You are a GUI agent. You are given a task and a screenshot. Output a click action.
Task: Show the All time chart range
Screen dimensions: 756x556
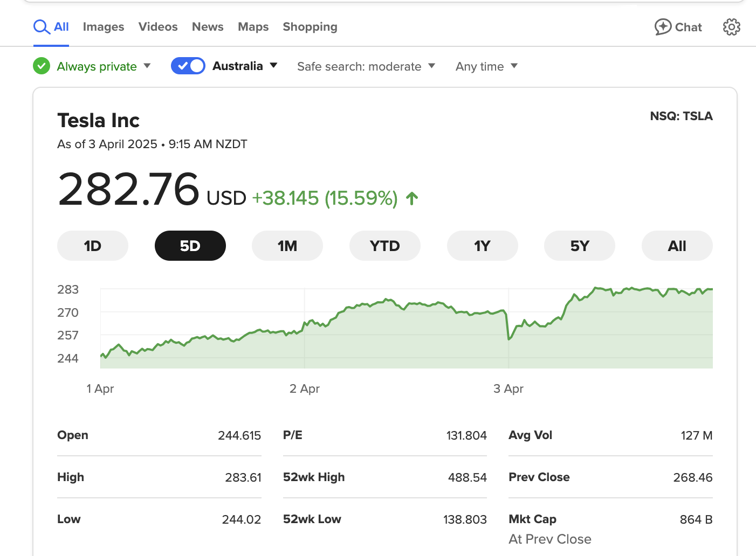pyautogui.click(x=677, y=246)
